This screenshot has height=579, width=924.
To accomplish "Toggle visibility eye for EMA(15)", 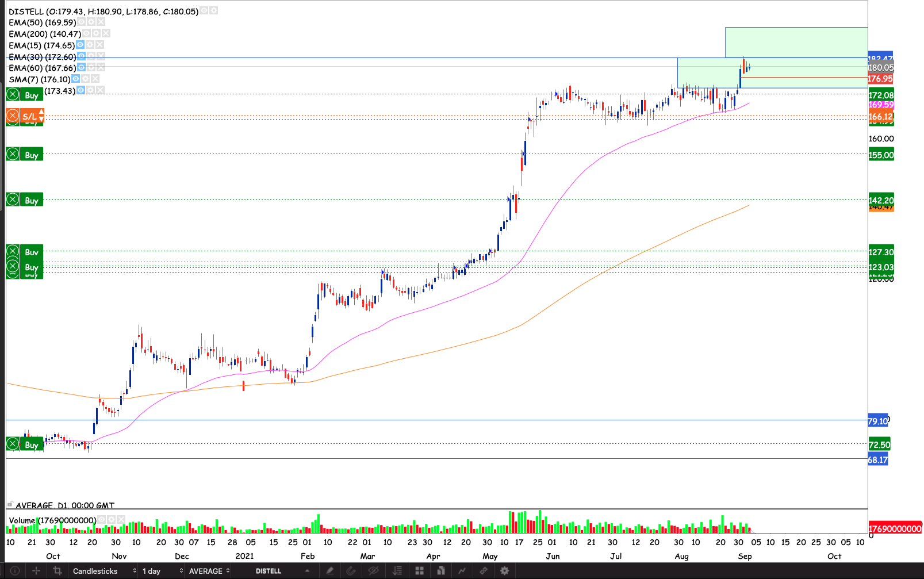I will 80,45.
